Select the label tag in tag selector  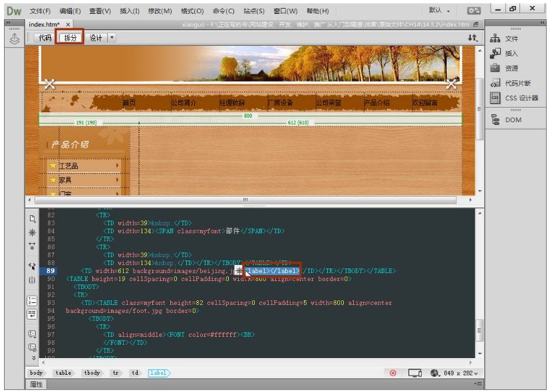158,373
